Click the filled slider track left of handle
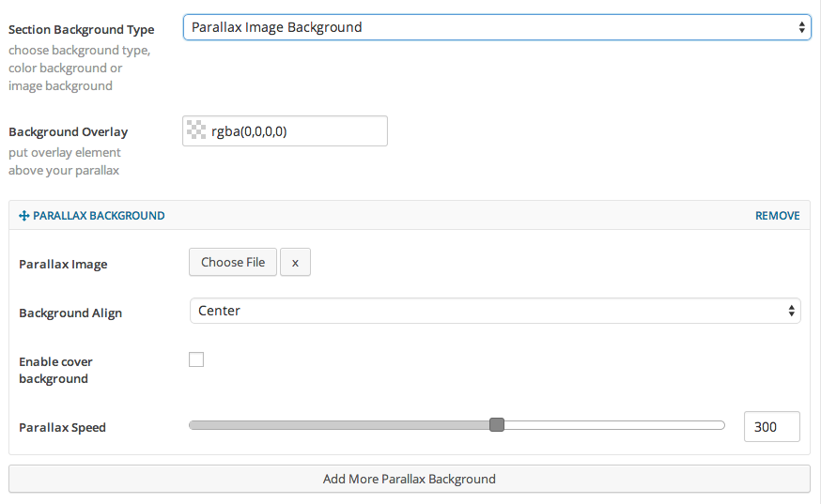This screenshot has height=504, width=821. click(338, 425)
